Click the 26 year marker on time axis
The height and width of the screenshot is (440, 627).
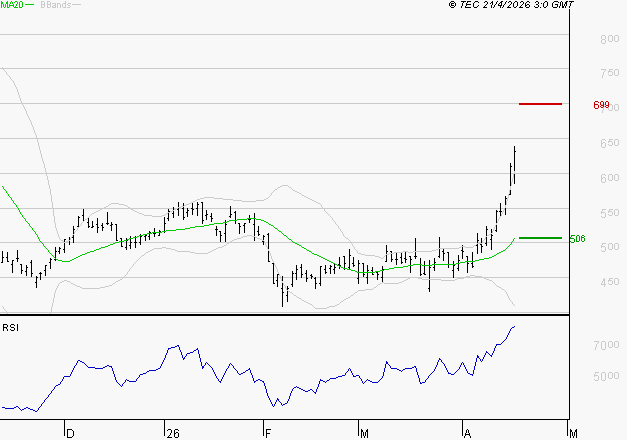tap(173, 434)
